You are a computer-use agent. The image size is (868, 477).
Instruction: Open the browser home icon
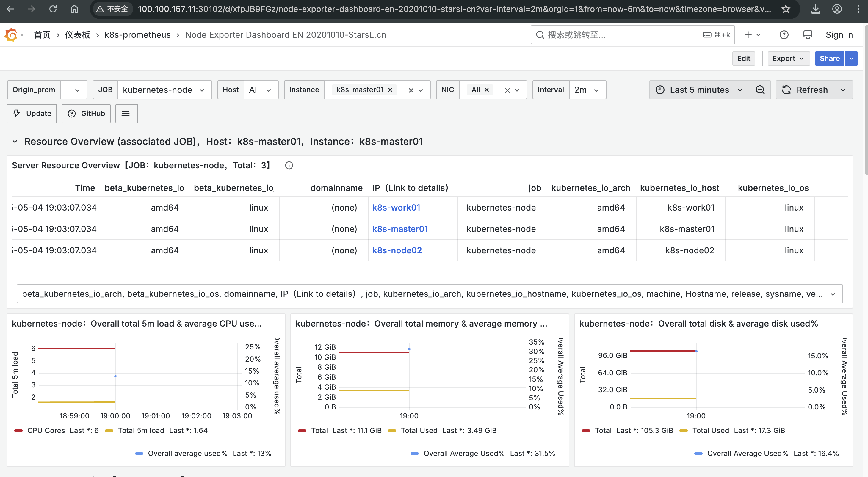click(x=74, y=9)
